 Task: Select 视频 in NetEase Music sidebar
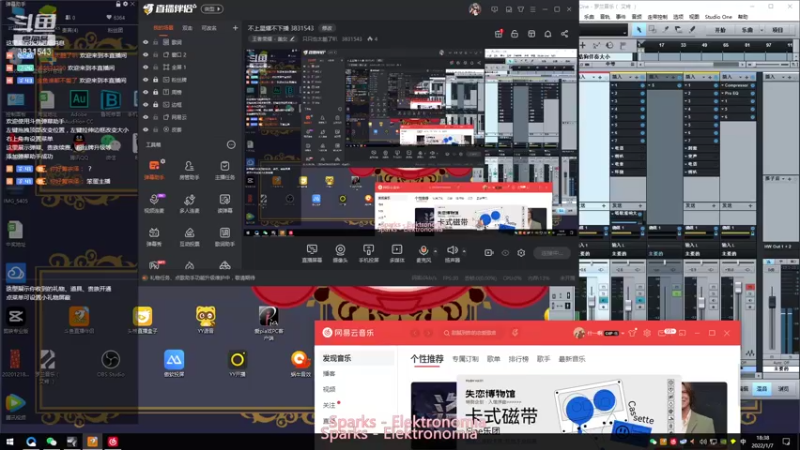click(x=329, y=389)
